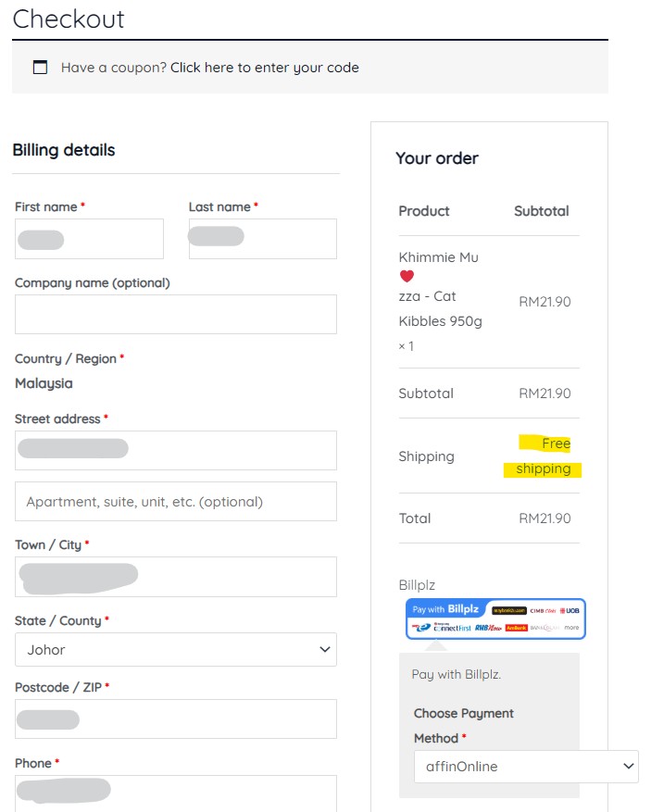Click the Street address input field
Viewport: 651px width, 812px height.
click(x=175, y=450)
